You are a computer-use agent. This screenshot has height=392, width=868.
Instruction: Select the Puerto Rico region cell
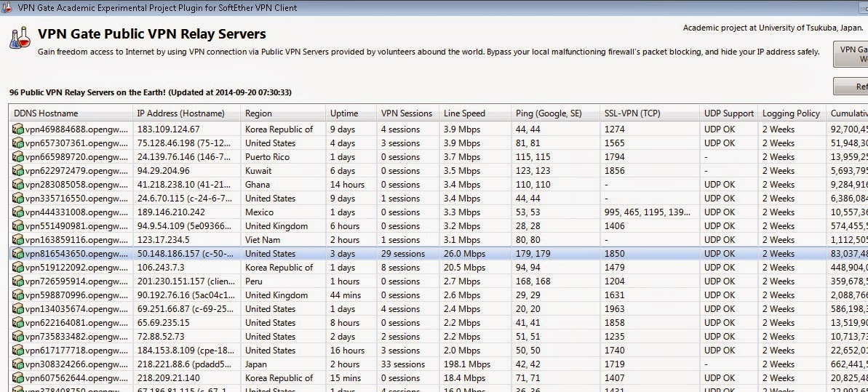[267, 157]
